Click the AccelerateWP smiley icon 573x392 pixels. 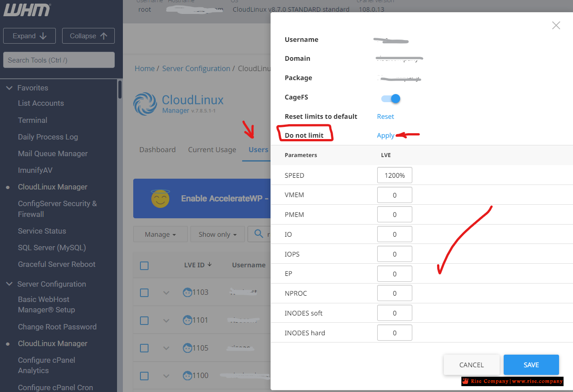click(160, 198)
